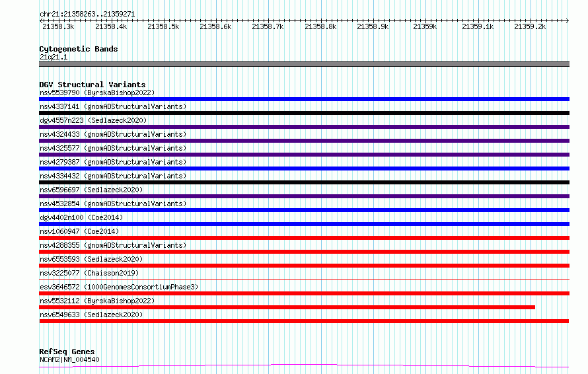Open nsv6596697 (Sedlazeck2020) variant

91,190
